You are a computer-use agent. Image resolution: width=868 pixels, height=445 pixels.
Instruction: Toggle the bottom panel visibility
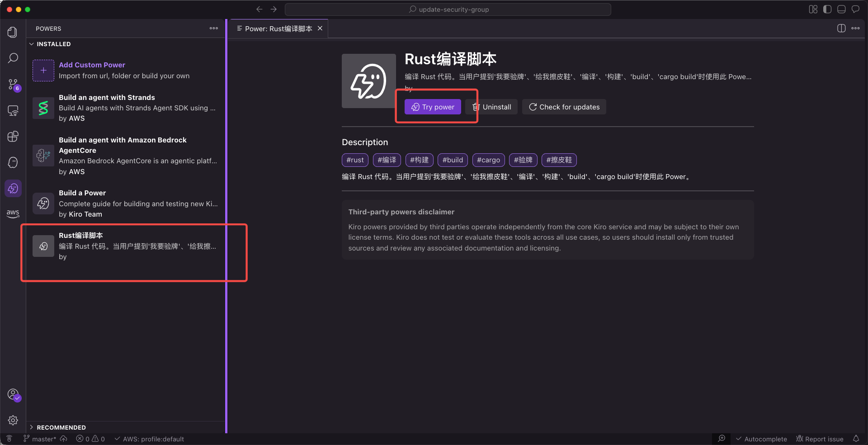[x=841, y=9]
